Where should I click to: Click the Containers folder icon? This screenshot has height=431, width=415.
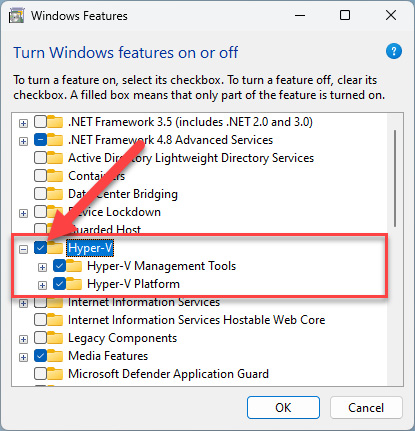click(55, 176)
